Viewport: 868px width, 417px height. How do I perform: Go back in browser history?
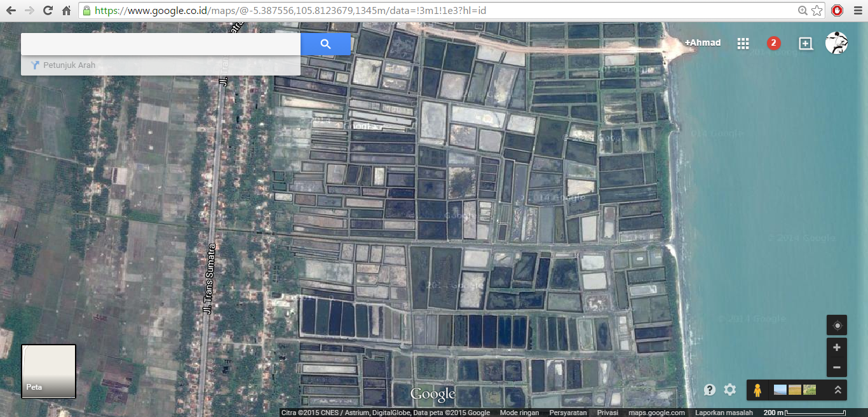coord(11,11)
